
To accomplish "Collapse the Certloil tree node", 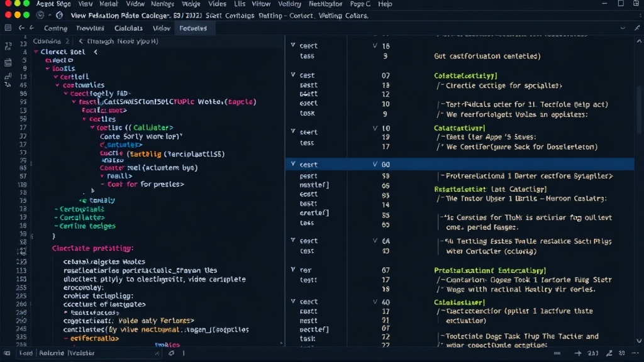I will click(56, 77).
